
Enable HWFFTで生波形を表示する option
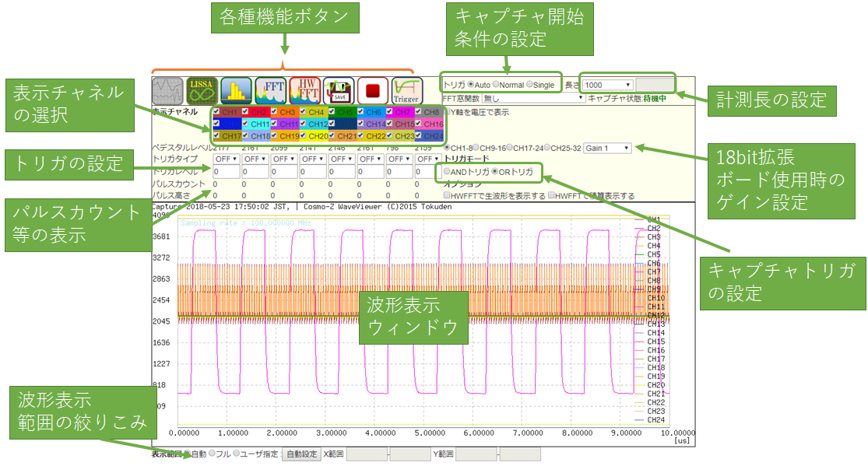pyautogui.click(x=447, y=196)
